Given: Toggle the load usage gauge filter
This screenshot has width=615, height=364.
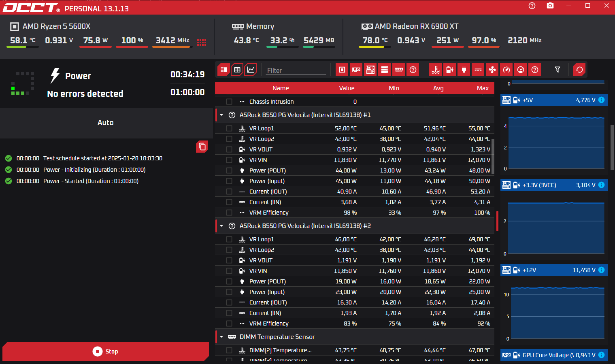Looking at the screenshot, I should (521, 70).
